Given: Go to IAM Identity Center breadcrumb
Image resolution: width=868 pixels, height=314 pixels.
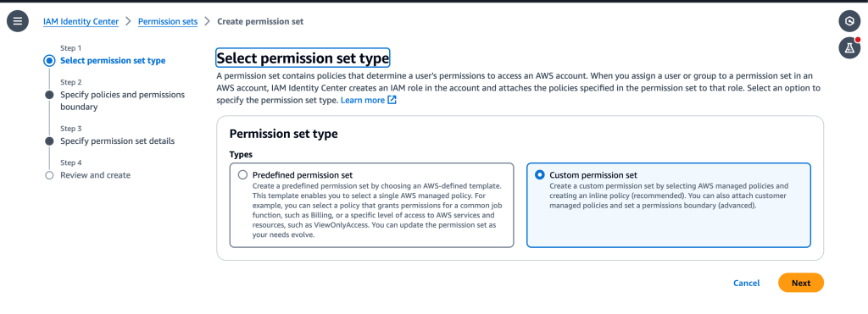Looking at the screenshot, I should 81,21.
